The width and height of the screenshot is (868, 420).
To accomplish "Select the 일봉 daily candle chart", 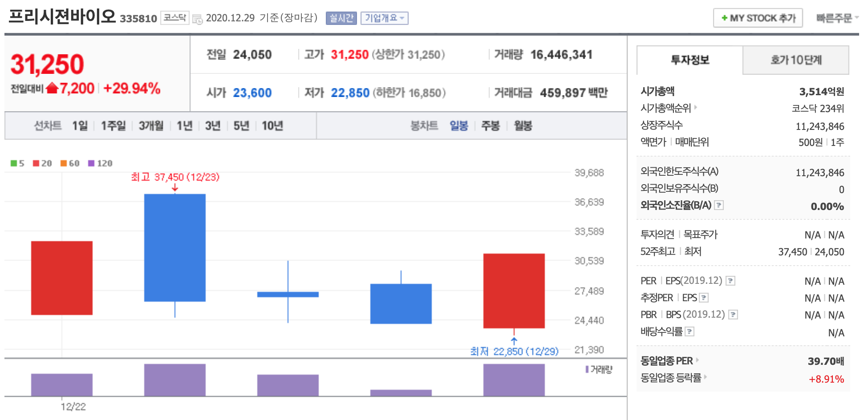I will [459, 126].
